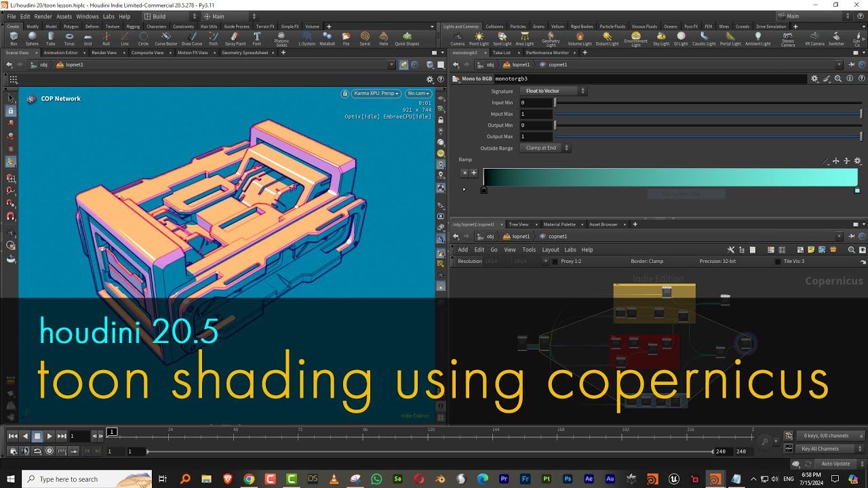
Task: Add a VR Camera from the shelf
Action: 814,39
